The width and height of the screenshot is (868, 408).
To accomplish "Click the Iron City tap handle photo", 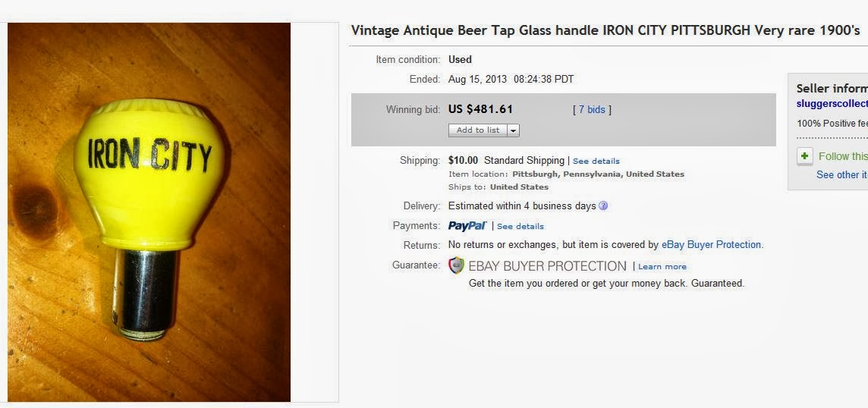I will (149, 212).
